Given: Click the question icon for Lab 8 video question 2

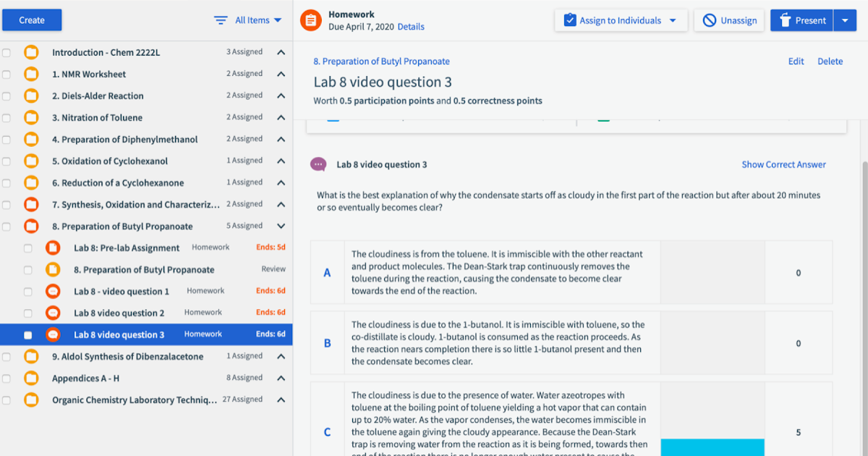Looking at the screenshot, I should point(53,313).
